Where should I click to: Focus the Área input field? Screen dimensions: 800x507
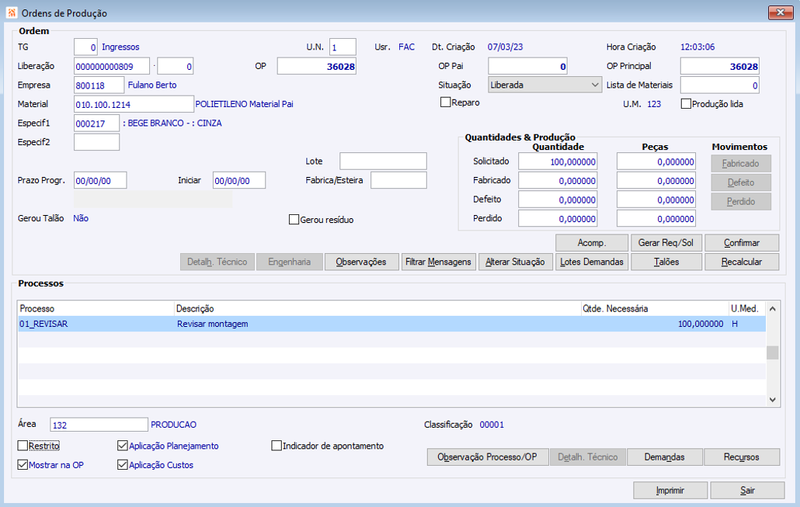[99, 425]
